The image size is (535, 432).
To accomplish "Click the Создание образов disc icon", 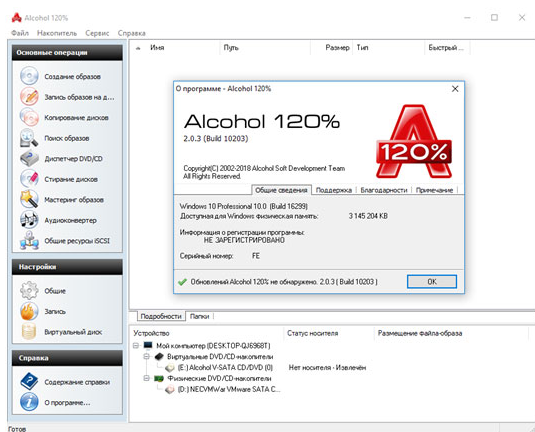I will [29, 76].
